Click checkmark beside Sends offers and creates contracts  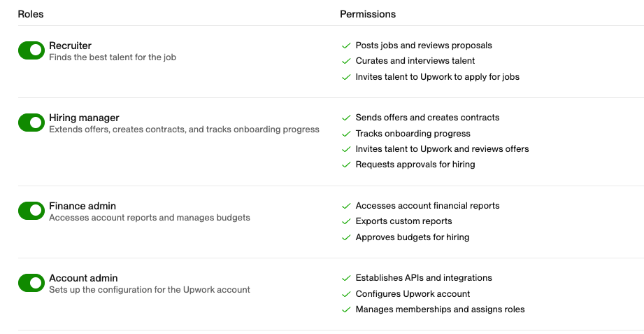[345, 118]
